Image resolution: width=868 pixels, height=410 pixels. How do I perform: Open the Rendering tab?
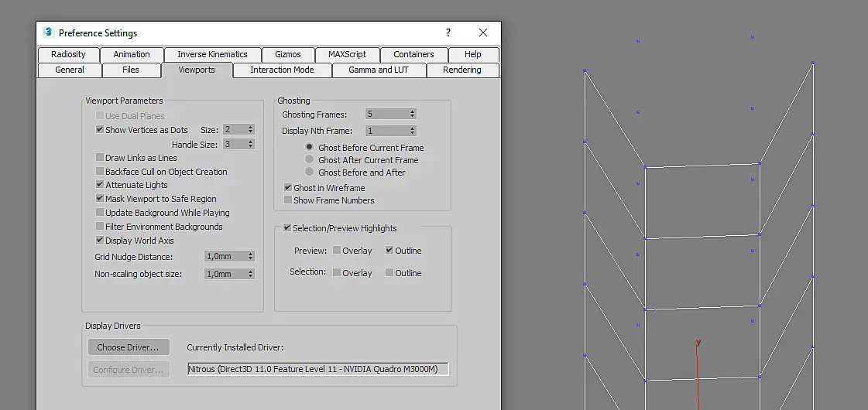(x=461, y=70)
